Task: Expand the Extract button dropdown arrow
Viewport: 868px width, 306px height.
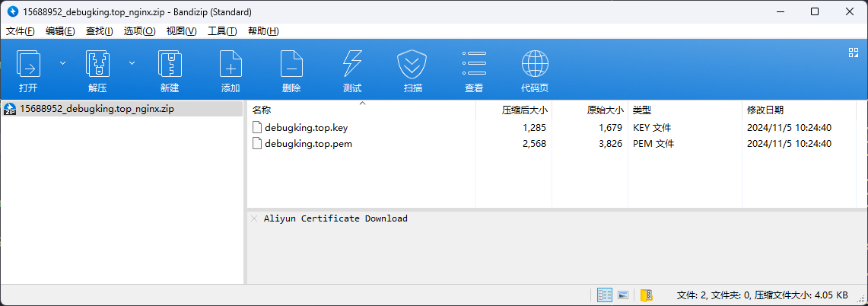Action: point(132,63)
